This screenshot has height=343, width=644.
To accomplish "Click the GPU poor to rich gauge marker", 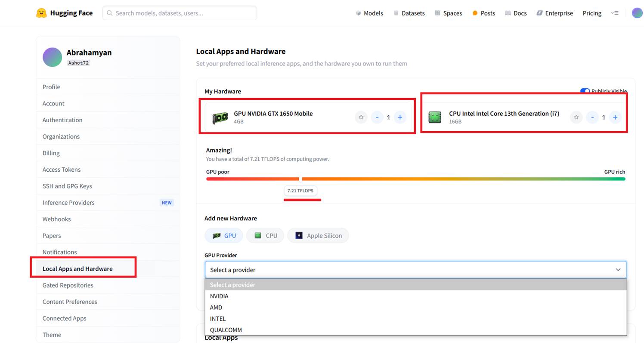I will (x=300, y=179).
